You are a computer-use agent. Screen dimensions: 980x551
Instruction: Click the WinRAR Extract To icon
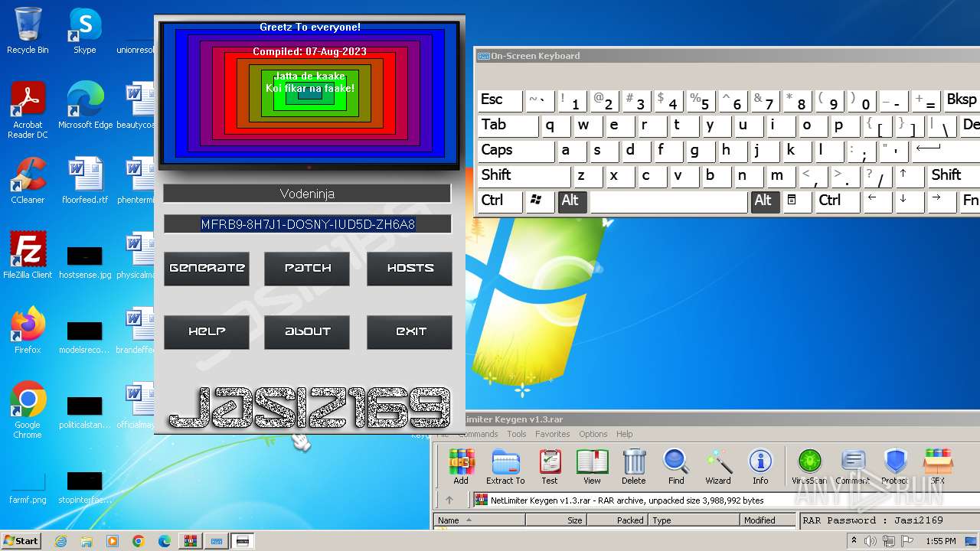(505, 467)
